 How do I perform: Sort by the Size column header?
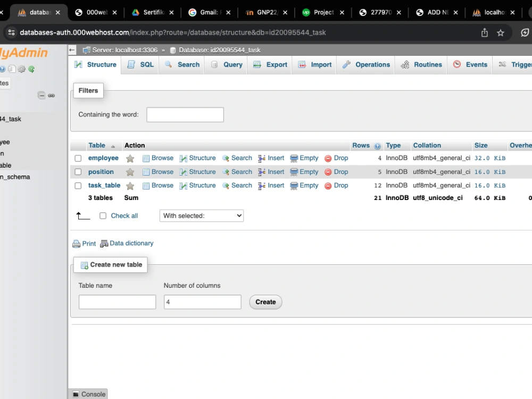pyautogui.click(x=481, y=146)
